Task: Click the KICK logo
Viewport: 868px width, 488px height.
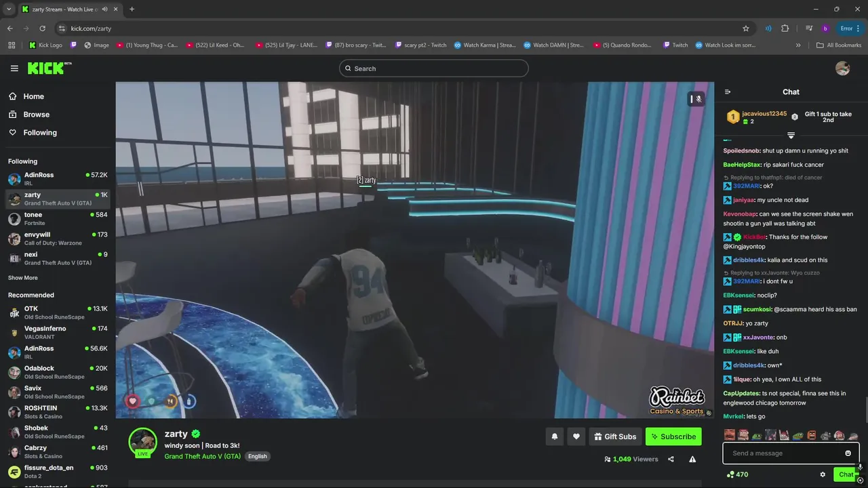Action: pyautogui.click(x=49, y=68)
